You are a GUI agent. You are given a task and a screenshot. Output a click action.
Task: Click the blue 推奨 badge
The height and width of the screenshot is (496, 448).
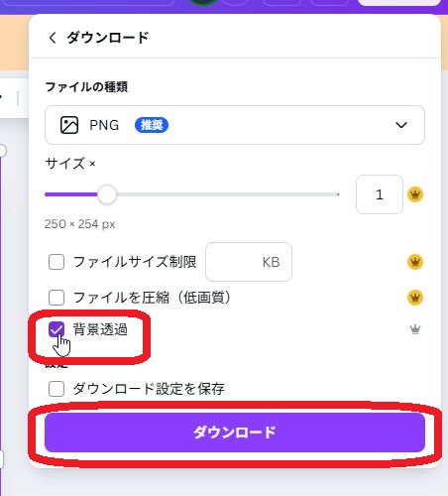coord(152,125)
